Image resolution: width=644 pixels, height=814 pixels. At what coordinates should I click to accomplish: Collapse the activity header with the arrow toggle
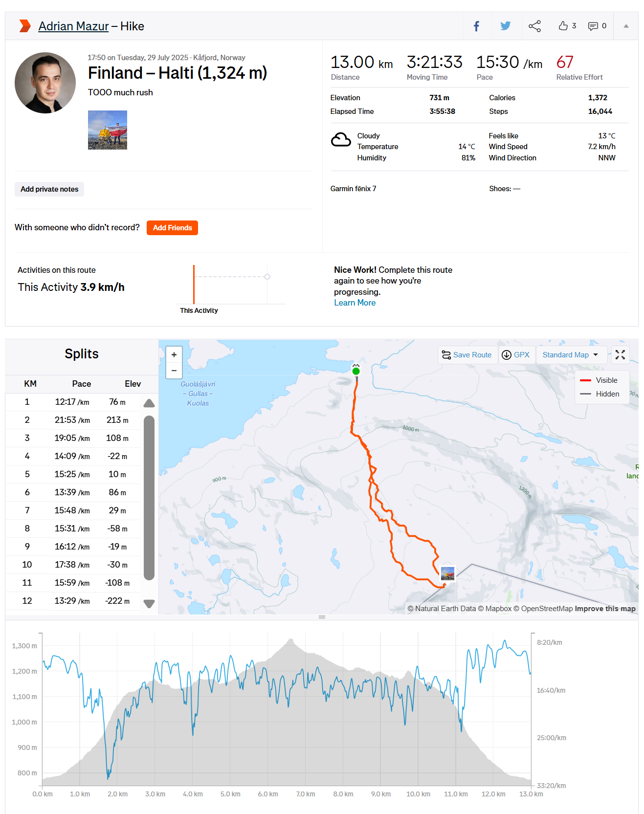(626, 26)
